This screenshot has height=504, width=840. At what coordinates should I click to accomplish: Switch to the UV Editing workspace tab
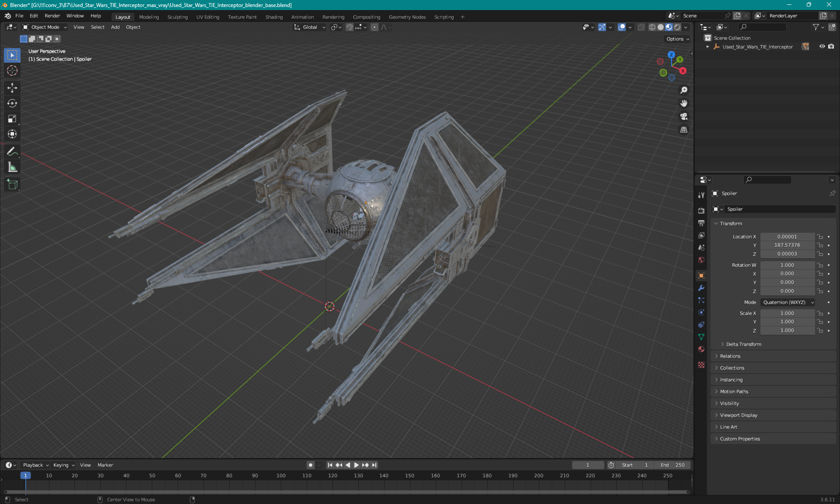[x=207, y=17]
